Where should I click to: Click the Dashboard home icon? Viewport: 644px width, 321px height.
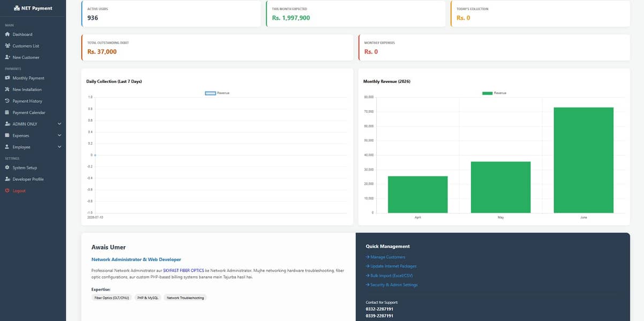click(x=7, y=34)
